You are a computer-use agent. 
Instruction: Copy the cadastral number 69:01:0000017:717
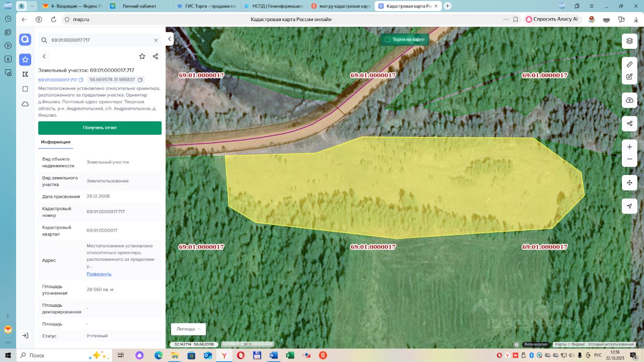coord(81,80)
